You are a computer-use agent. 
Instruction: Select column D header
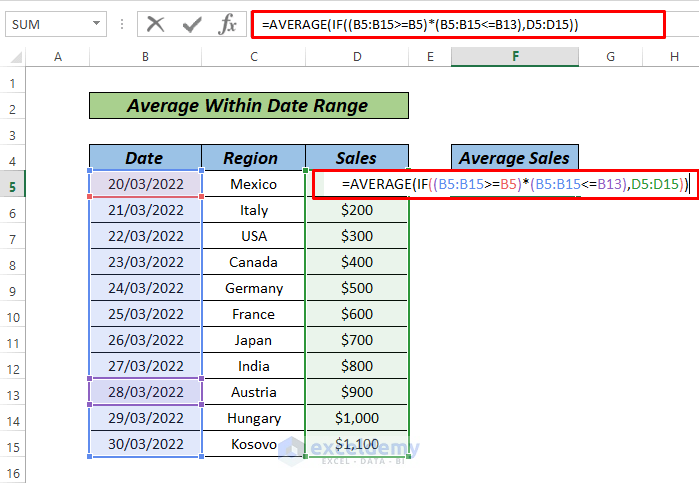(x=357, y=58)
